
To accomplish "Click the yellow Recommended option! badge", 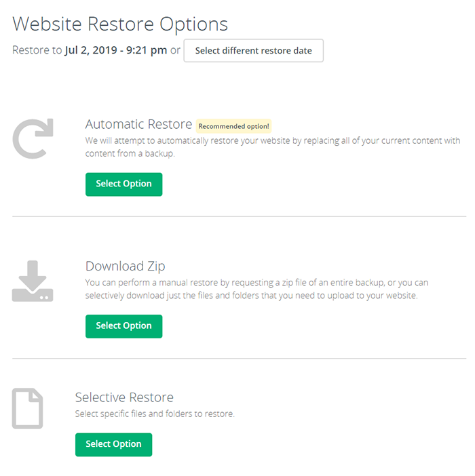I will (x=233, y=126).
